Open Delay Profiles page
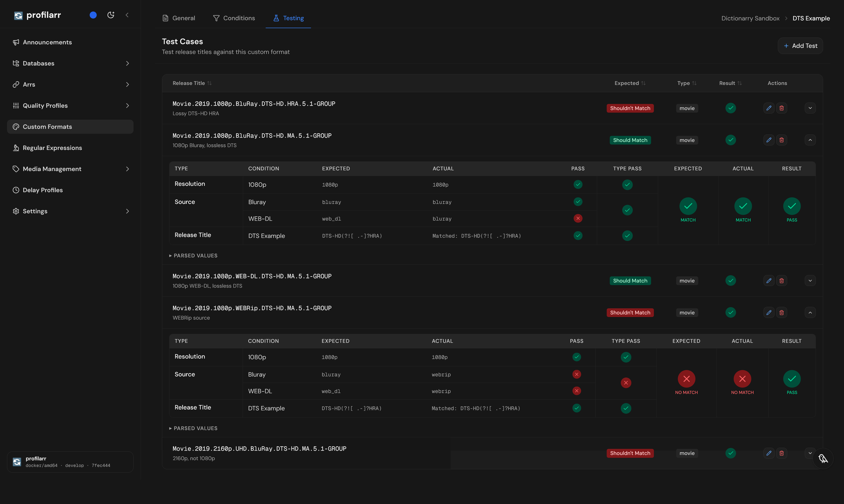Viewport: 844px width, 504px height. tap(70, 190)
